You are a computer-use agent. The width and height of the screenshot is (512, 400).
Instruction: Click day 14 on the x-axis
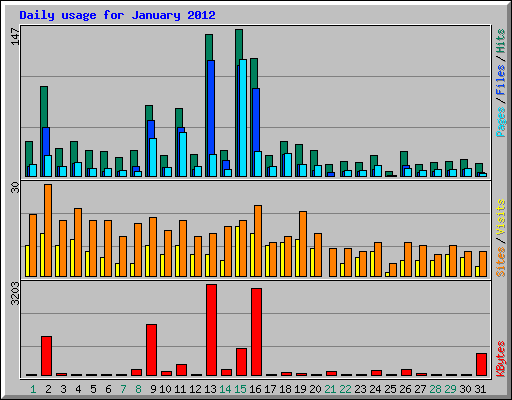coord(225,389)
